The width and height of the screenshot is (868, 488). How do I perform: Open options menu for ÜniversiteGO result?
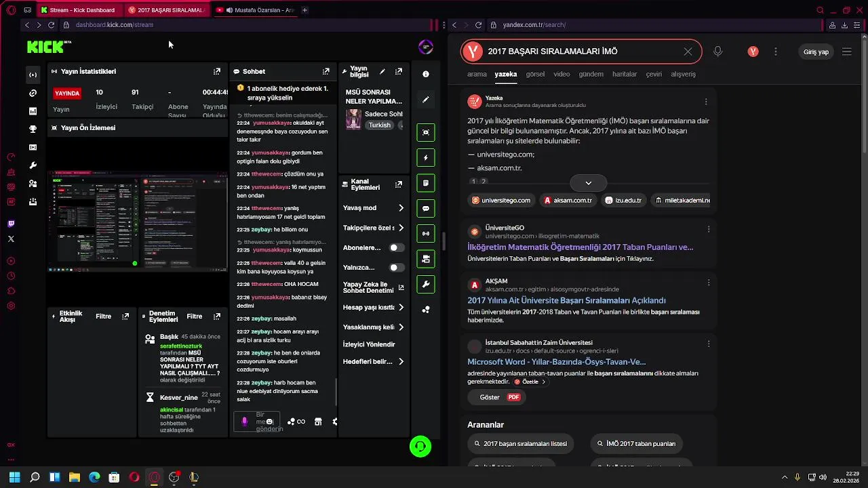(709, 229)
